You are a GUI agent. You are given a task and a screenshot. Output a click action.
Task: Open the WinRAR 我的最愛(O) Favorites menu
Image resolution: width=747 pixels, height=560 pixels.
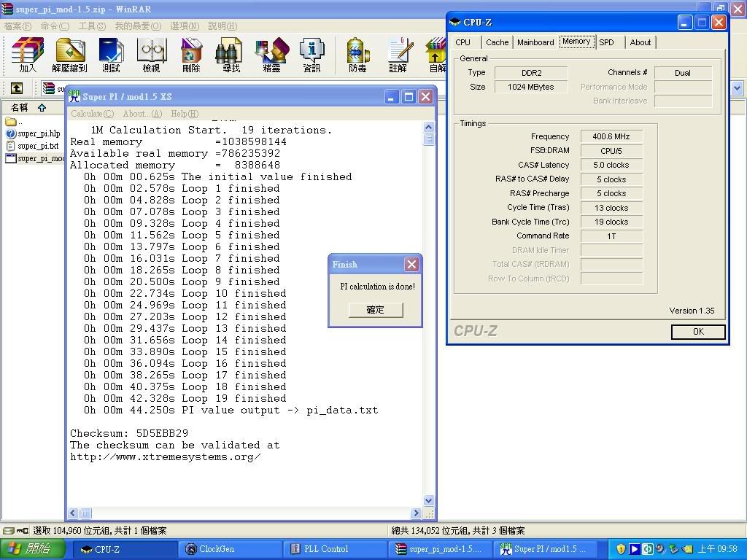[138, 26]
